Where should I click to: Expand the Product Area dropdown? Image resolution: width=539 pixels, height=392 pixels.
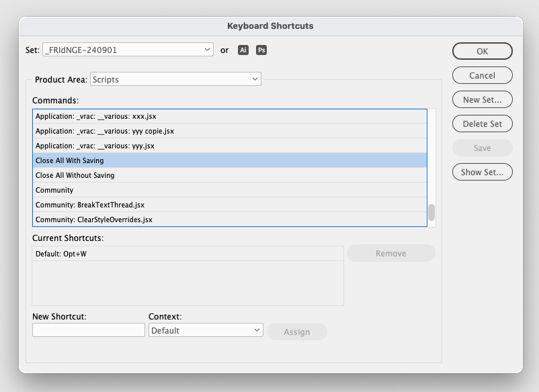point(175,79)
